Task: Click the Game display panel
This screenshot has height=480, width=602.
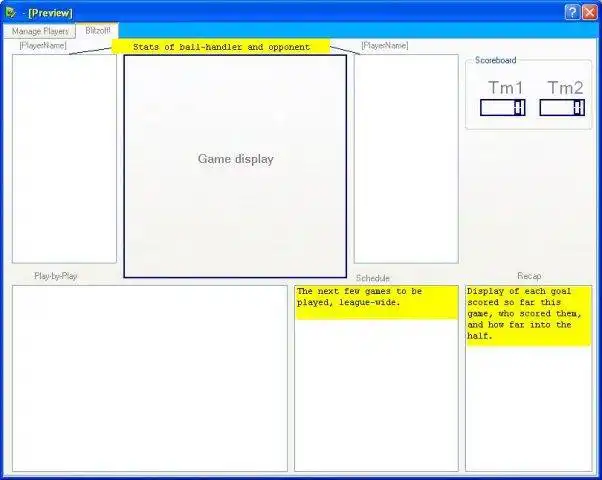Action: [235, 166]
